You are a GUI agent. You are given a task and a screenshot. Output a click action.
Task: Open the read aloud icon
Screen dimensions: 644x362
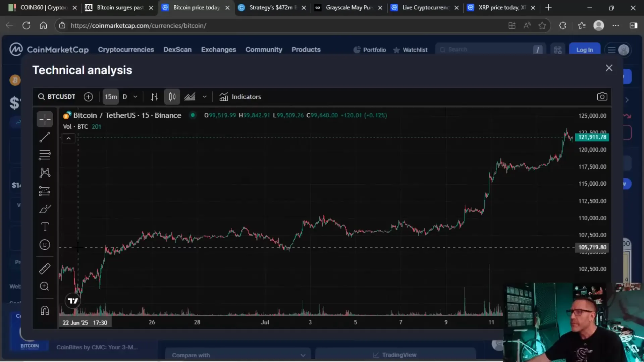tap(527, 25)
